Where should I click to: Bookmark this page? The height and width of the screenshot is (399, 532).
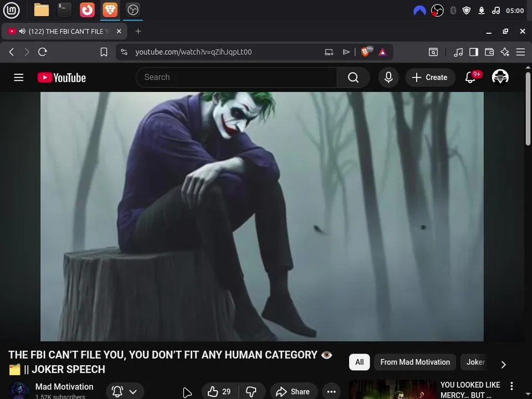click(104, 52)
